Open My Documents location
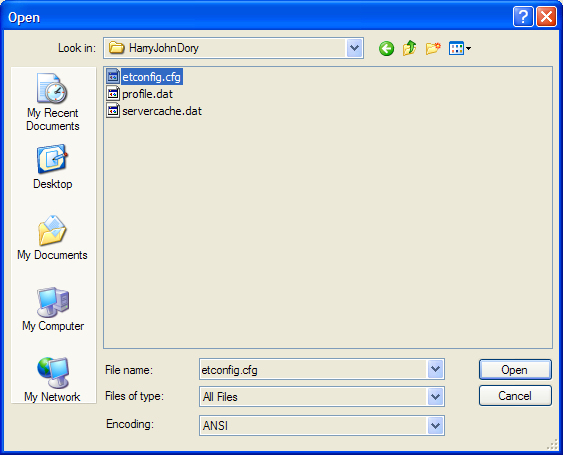 pyautogui.click(x=52, y=238)
